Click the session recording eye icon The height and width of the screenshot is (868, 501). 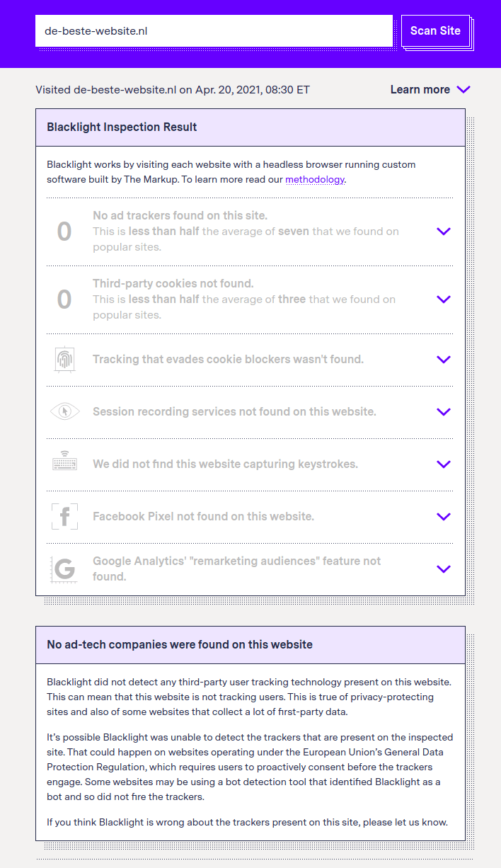64,411
